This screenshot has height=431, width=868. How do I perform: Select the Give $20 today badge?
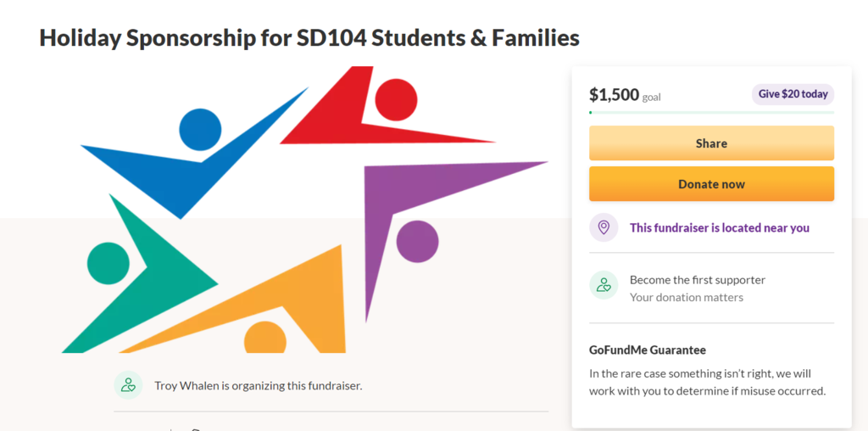[793, 94]
